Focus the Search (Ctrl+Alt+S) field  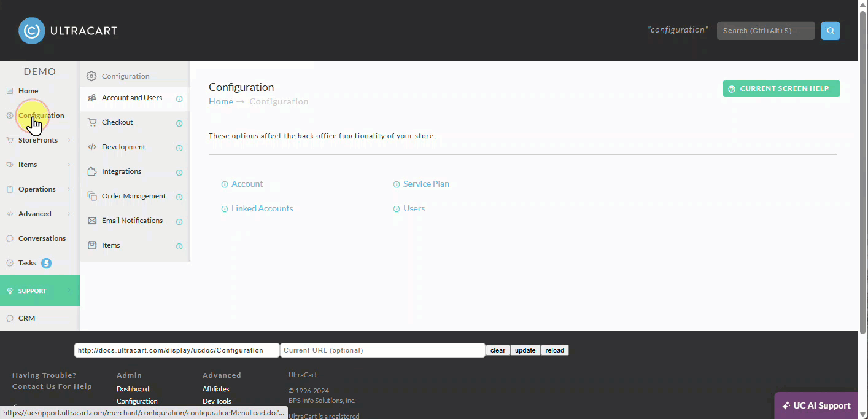tap(765, 31)
